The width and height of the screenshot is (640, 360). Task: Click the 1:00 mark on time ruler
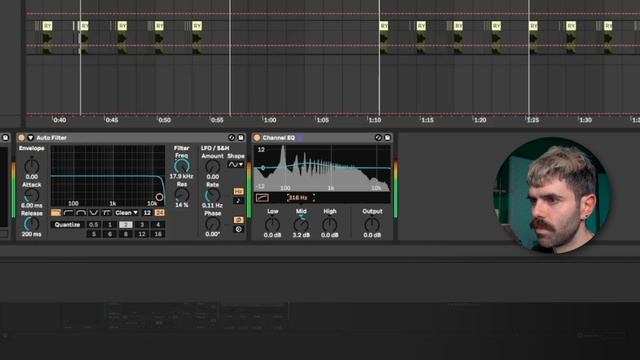point(270,120)
